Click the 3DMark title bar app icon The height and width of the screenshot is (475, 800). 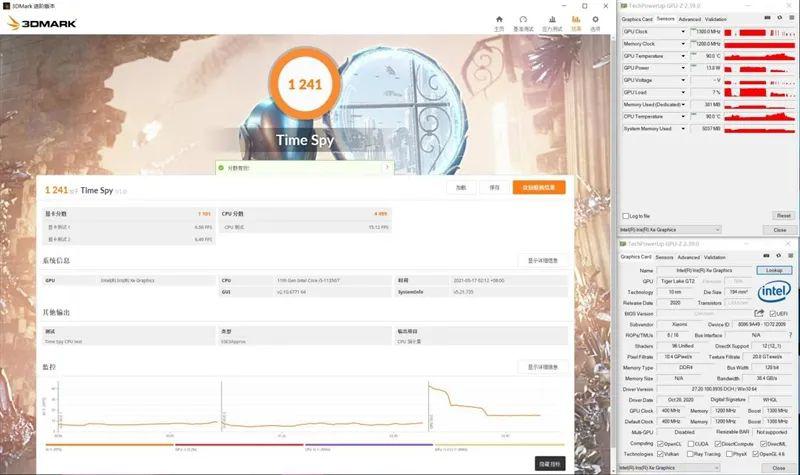6,6
